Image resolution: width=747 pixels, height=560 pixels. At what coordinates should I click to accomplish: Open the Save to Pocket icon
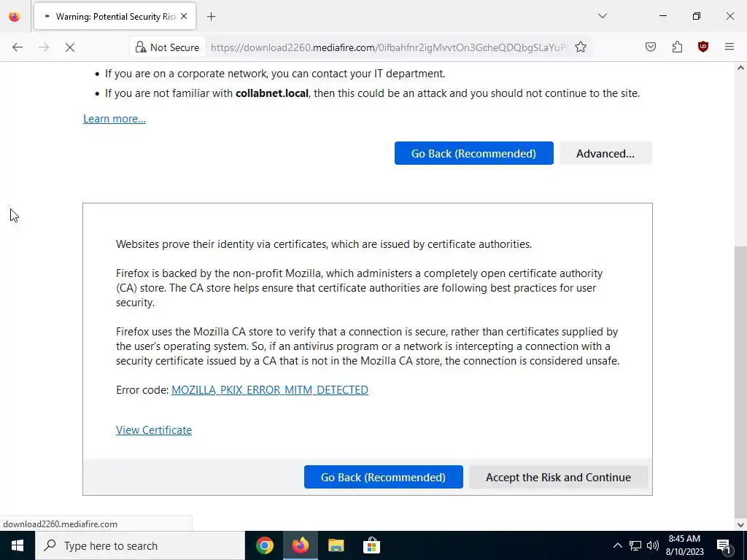pos(650,47)
